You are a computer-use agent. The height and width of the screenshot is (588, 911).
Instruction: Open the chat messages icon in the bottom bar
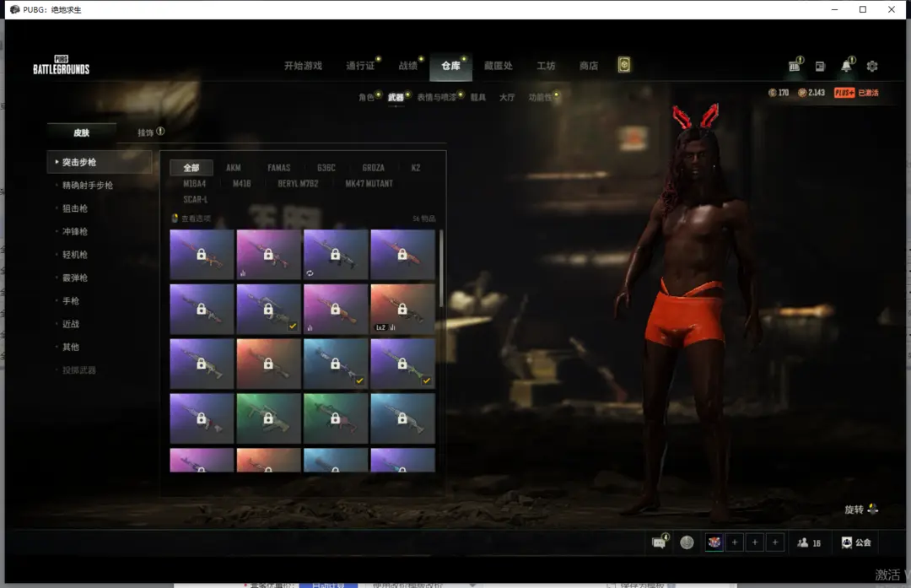[x=659, y=542]
